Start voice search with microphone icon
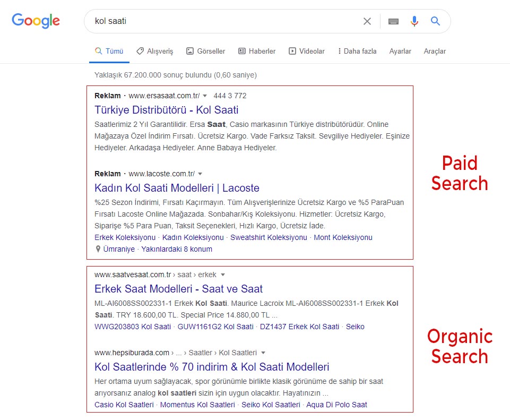 [414, 21]
